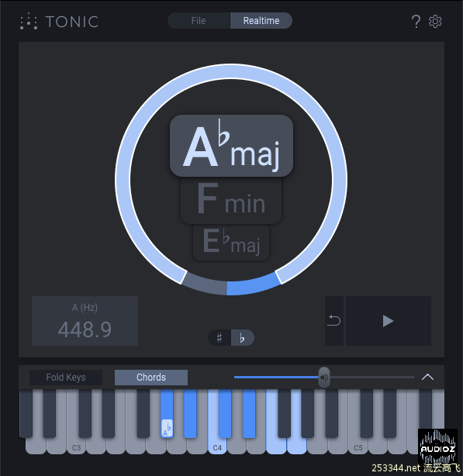
Task: Click the speaker volume knob icon
Action: [x=324, y=378]
